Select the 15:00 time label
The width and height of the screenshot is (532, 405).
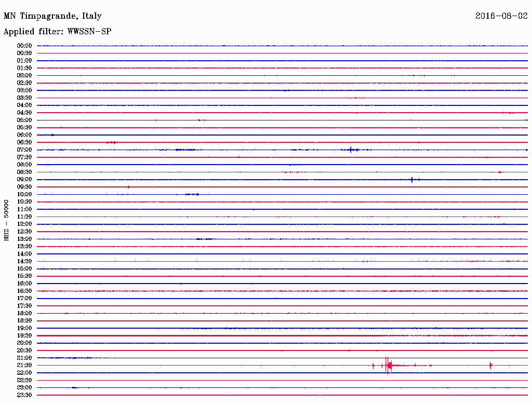coord(24,268)
